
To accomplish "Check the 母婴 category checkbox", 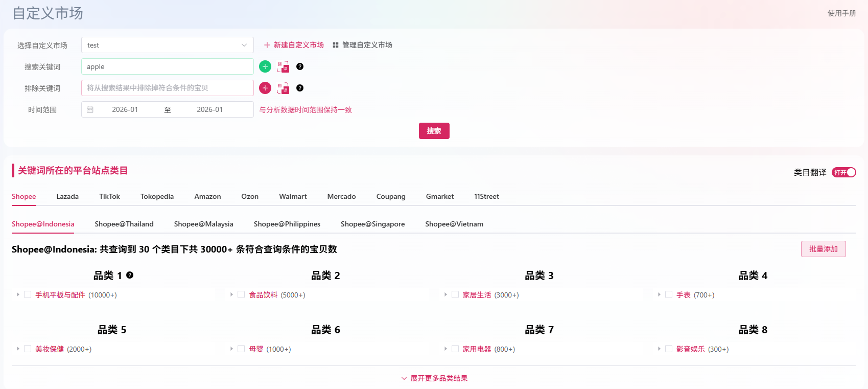I will [x=241, y=349].
